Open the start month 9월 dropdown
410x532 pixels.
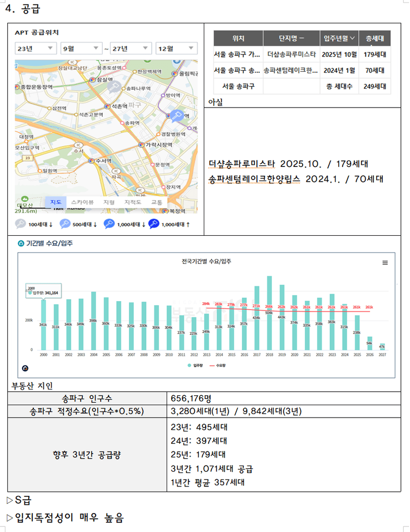(x=81, y=49)
